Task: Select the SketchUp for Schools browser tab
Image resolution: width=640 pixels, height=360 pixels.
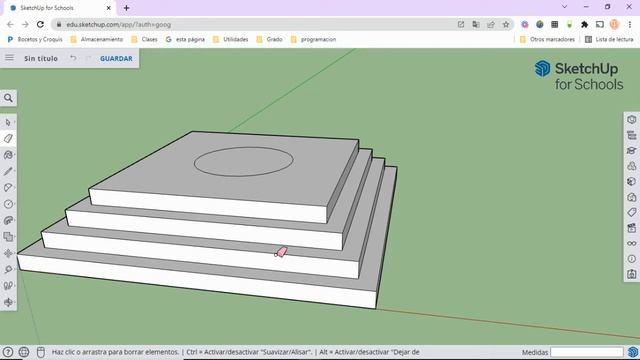Action: click(60, 8)
